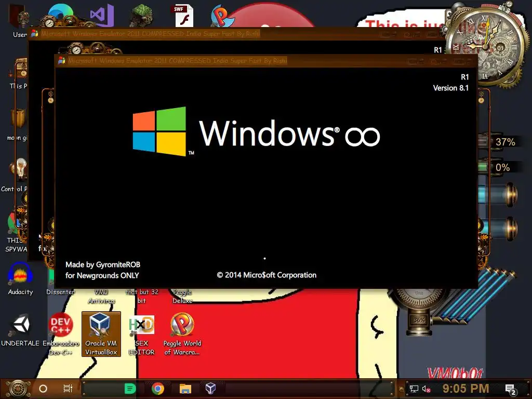Open Cortana circle search on taskbar
This screenshot has height=399, width=532.
click(x=43, y=389)
